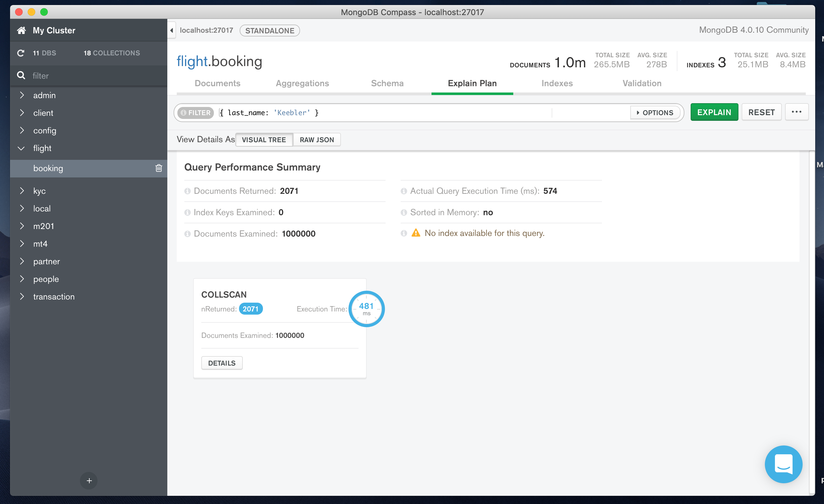Click the EXPLAIN button

[x=714, y=112]
